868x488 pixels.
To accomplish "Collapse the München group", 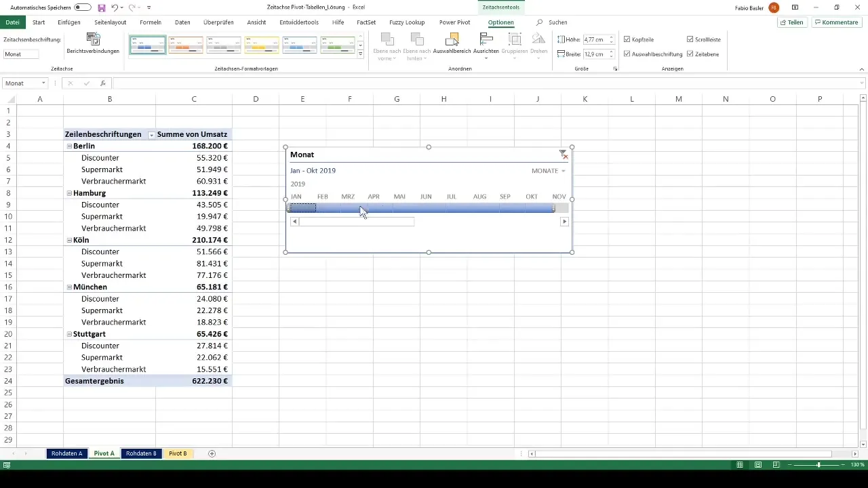I will (69, 287).
